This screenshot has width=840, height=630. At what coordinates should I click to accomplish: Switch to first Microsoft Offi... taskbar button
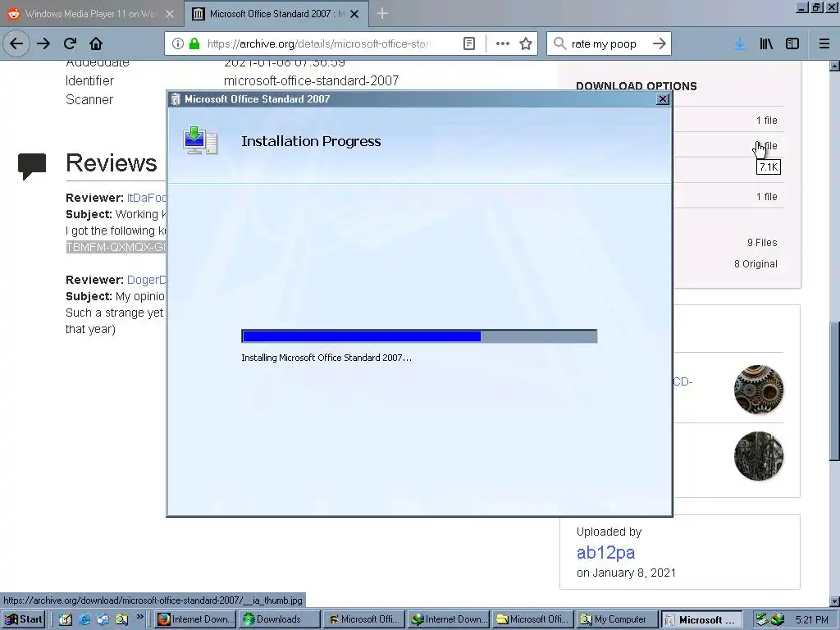363,619
